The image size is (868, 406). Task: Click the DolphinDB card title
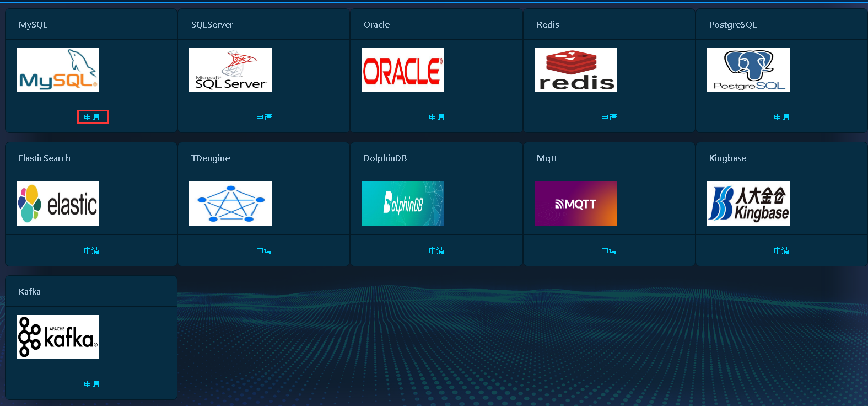click(385, 158)
